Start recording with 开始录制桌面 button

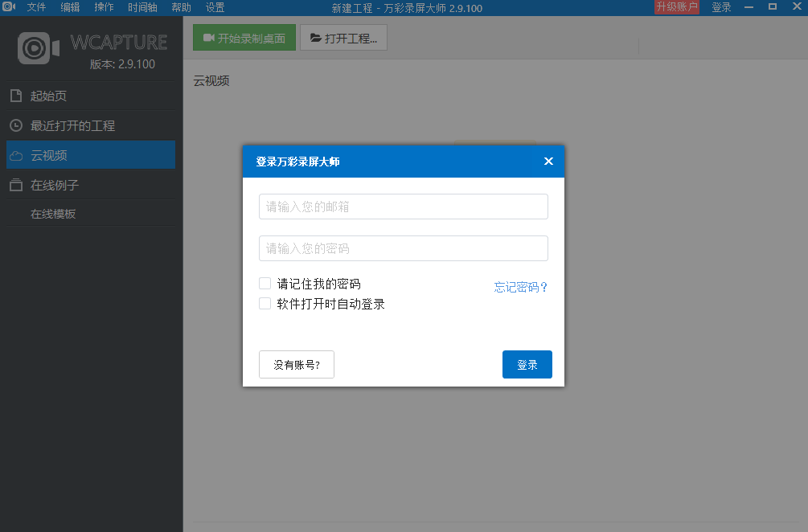(x=244, y=38)
